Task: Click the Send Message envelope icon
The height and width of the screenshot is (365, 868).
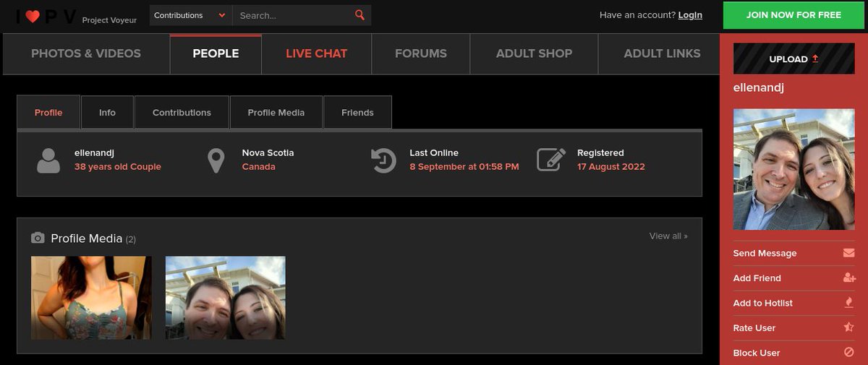Action: click(848, 253)
